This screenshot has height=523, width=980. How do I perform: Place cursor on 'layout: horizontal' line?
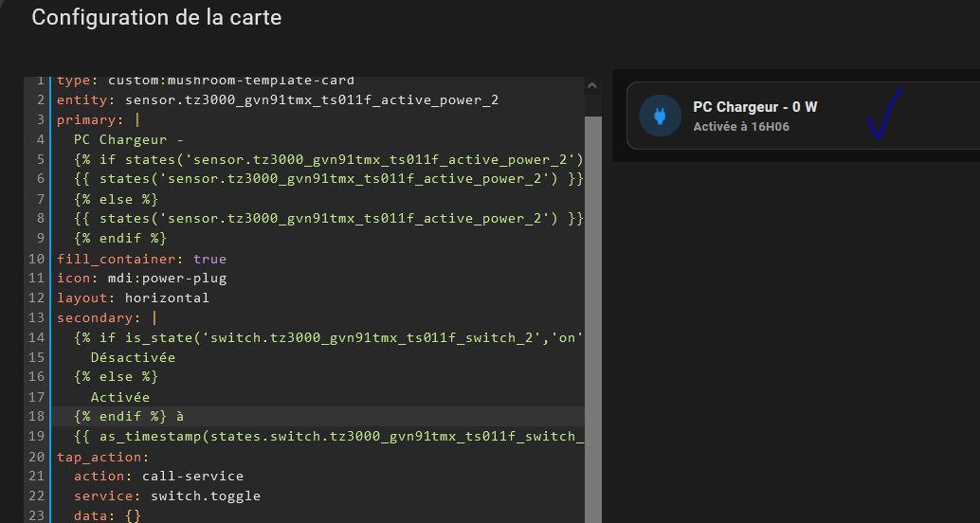tap(133, 298)
